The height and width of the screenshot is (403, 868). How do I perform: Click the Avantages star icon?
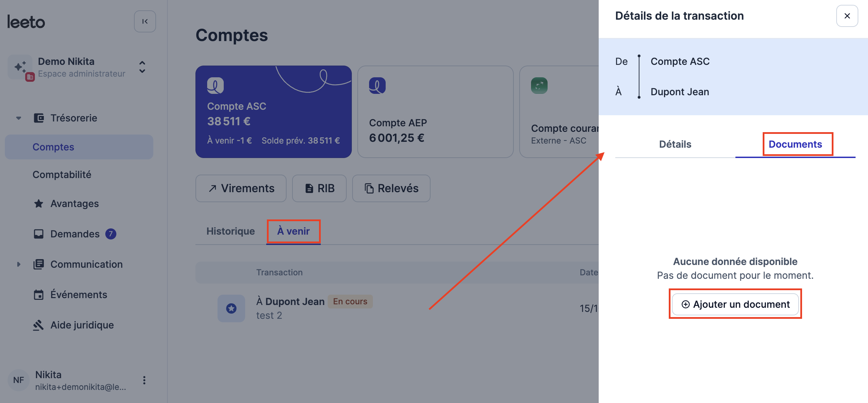[x=39, y=204]
